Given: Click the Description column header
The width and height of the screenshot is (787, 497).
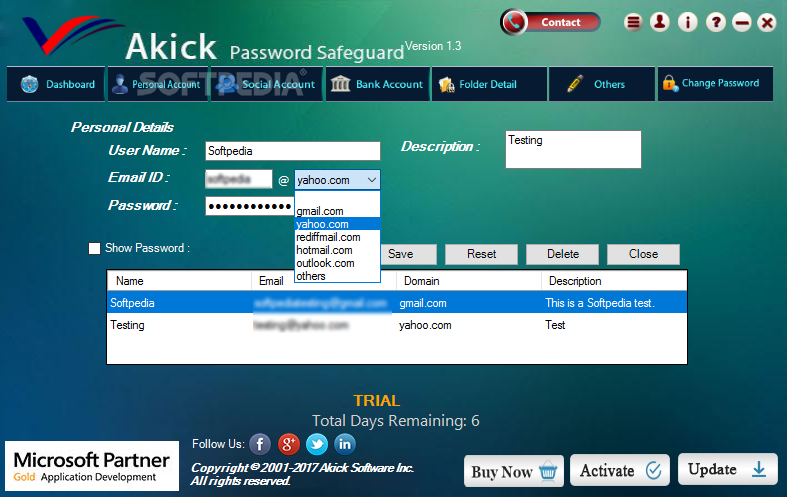Looking at the screenshot, I should pyautogui.click(x=614, y=281).
